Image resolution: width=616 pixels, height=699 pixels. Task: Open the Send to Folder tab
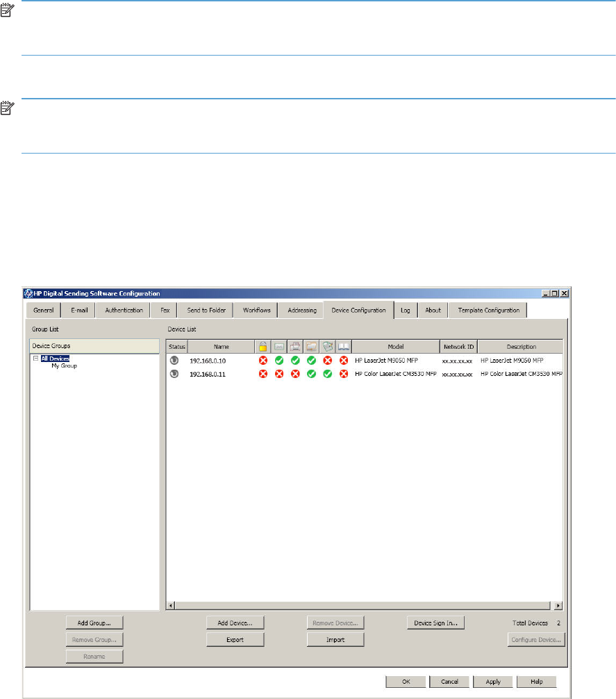tap(206, 311)
